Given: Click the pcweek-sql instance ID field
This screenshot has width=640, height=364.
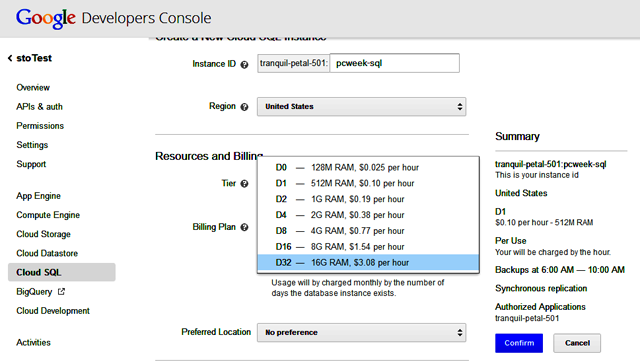Looking at the screenshot, I should 394,63.
